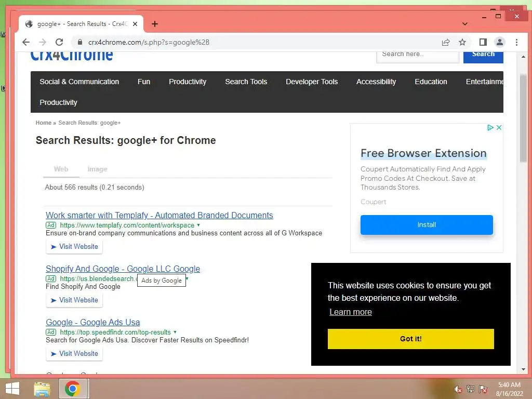Expand the templafy.com ad dropdown arrow
Screen dimensions: 532x399
[x=198, y=225]
